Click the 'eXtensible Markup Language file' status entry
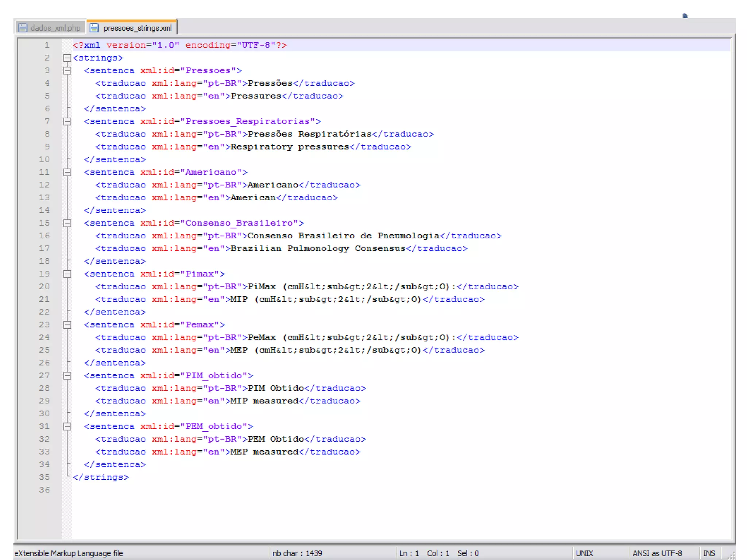This screenshot has width=747, height=560. [69, 553]
